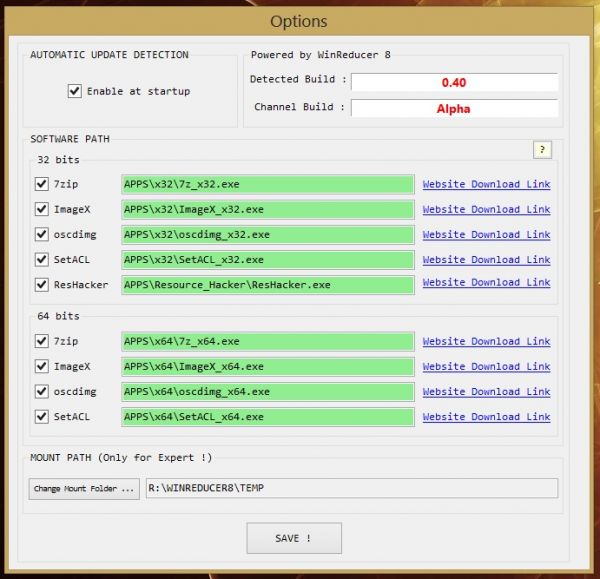The image size is (600, 579).
Task: Toggle the 32 bits oscdimg checkbox
Action: (x=41, y=234)
